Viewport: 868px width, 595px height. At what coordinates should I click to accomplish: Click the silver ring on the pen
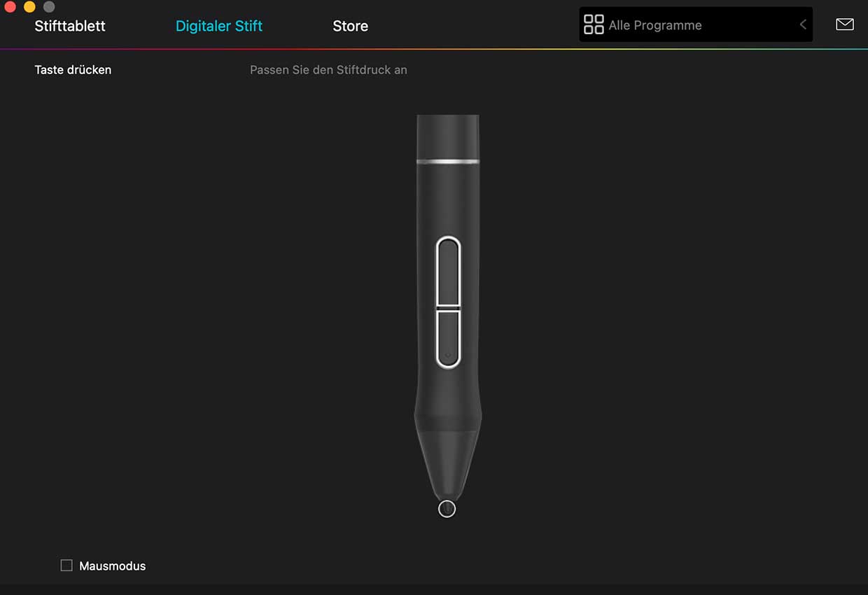point(448,162)
